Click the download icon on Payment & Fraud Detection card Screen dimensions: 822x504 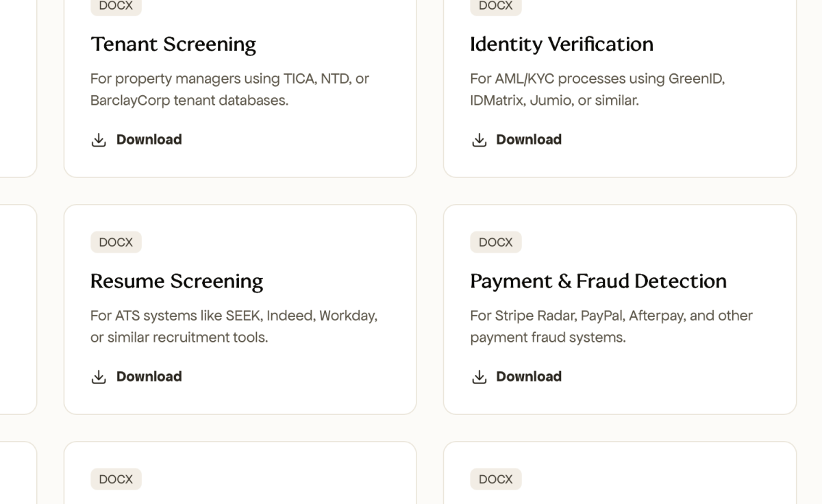479,376
